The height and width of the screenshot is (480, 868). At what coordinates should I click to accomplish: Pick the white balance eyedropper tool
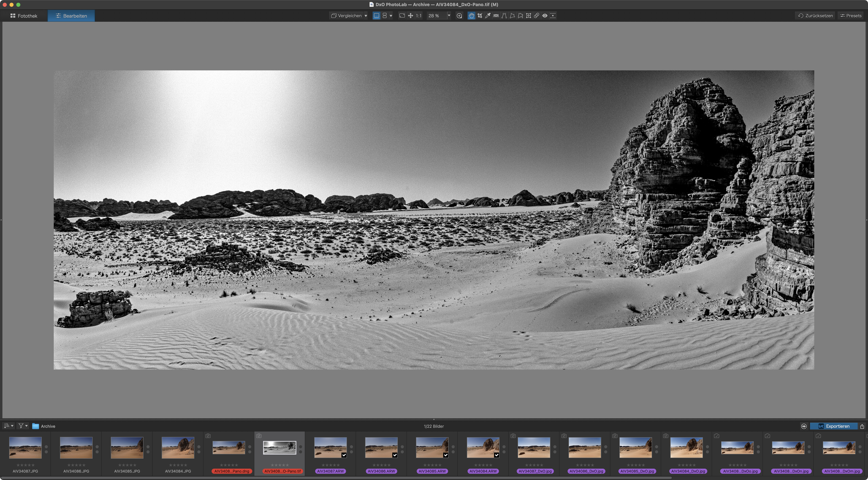click(x=488, y=15)
